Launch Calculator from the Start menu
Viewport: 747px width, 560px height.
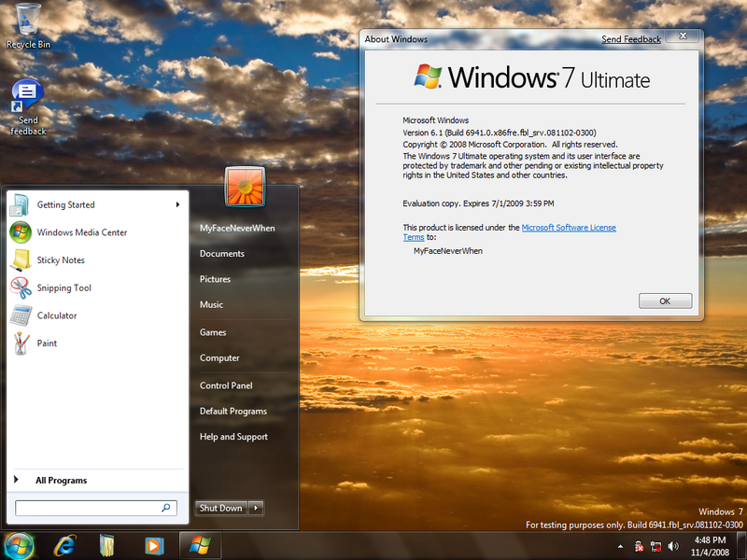[x=56, y=315]
